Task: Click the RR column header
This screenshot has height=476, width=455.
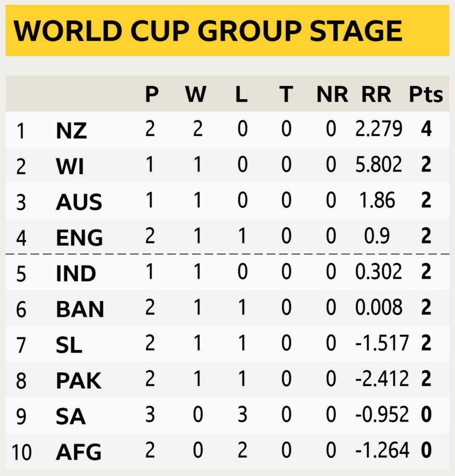Action: pyautogui.click(x=376, y=95)
